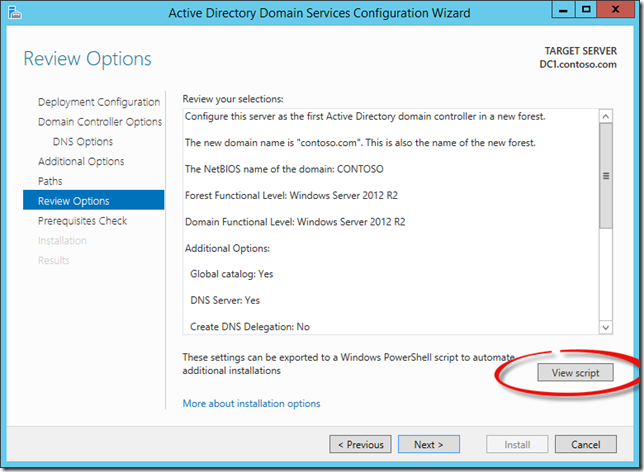Open Deployment Configuration step
Viewport: 644px width, 472px height.
click(99, 102)
